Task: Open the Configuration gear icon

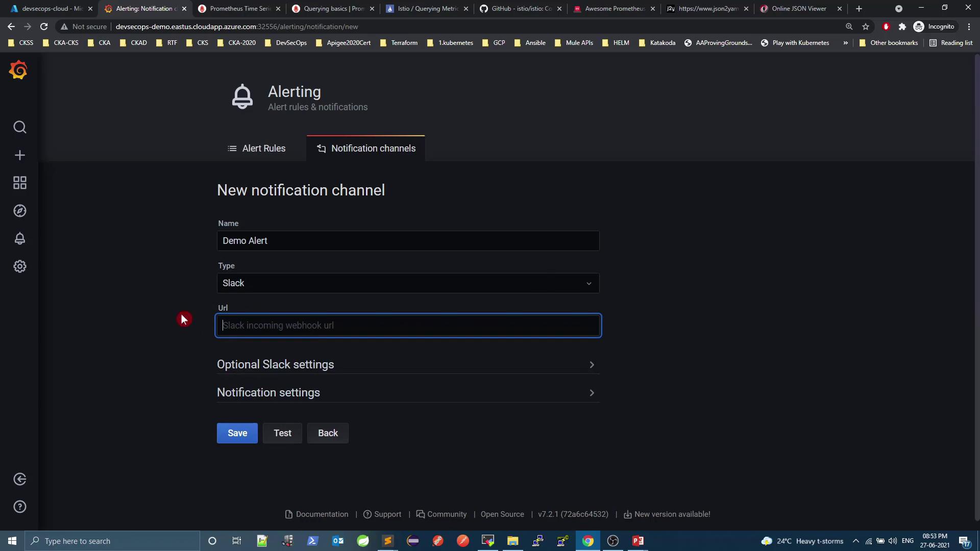Action: (19, 266)
